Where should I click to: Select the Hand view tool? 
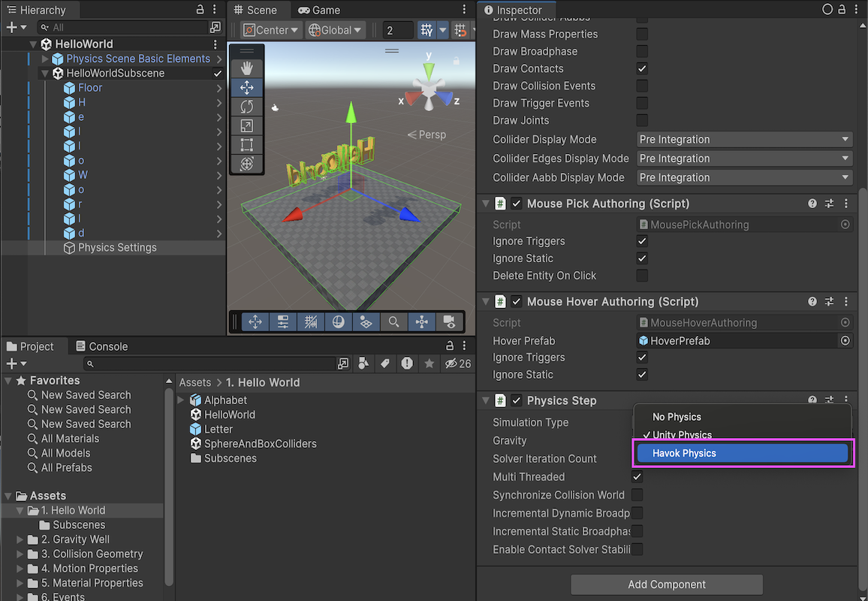pos(246,68)
